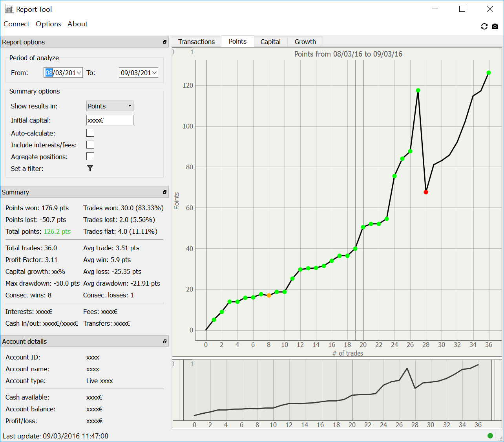
Task: Undock the Account details panel
Action: tap(165, 341)
